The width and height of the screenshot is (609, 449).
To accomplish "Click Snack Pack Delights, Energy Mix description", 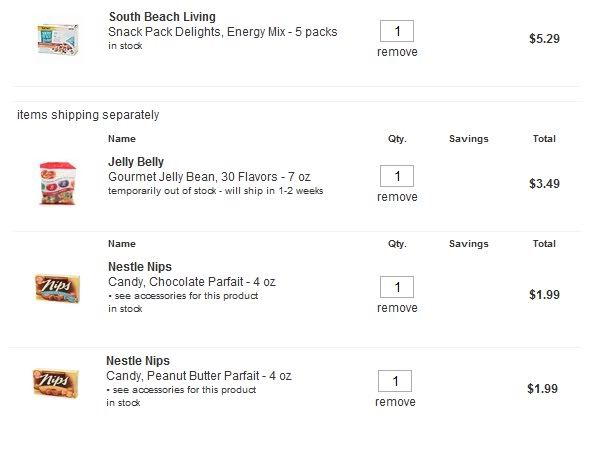I will (x=222, y=32).
